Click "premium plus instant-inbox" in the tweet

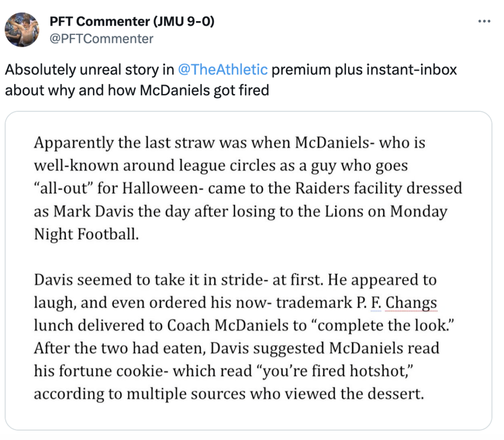(x=364, y=69)
